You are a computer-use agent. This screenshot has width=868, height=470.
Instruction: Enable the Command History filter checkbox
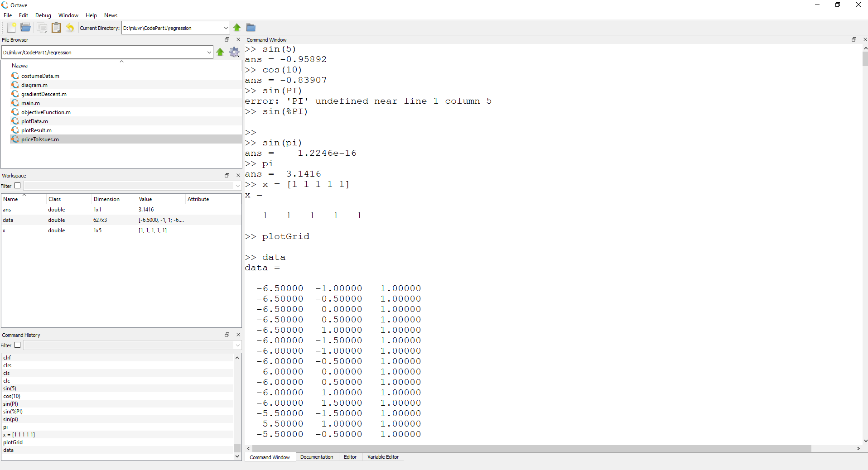click(x=18, y=345)
